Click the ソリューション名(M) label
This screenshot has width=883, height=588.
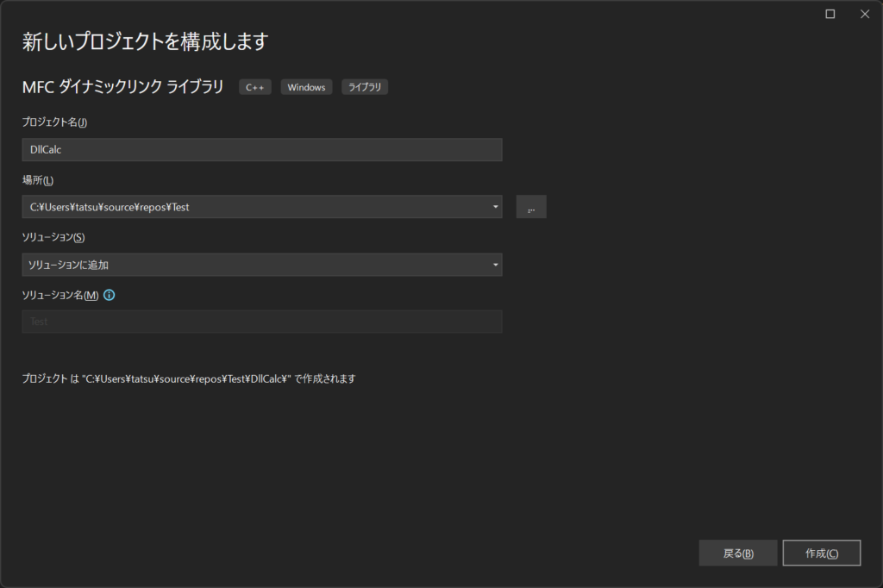click(x=59, y=295)
